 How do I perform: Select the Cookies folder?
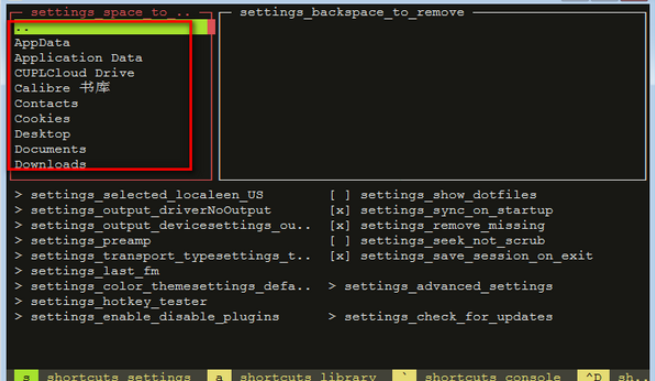pos(42,119)
